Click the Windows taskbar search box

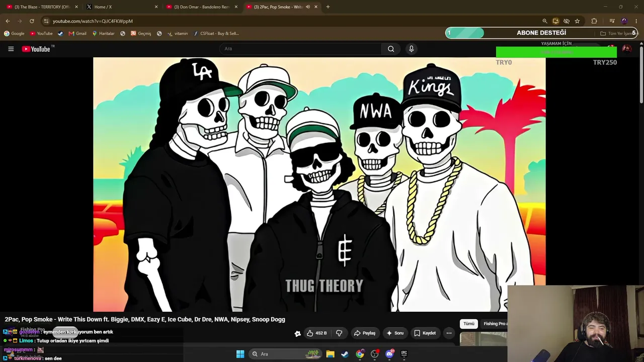[x=286, y=354]
